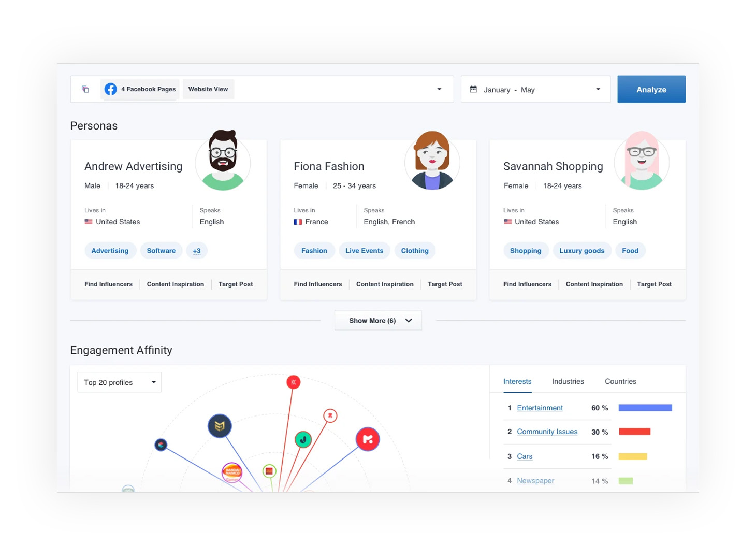
Task: Click the calendar icon next to January
Action: tap(473, 89)
